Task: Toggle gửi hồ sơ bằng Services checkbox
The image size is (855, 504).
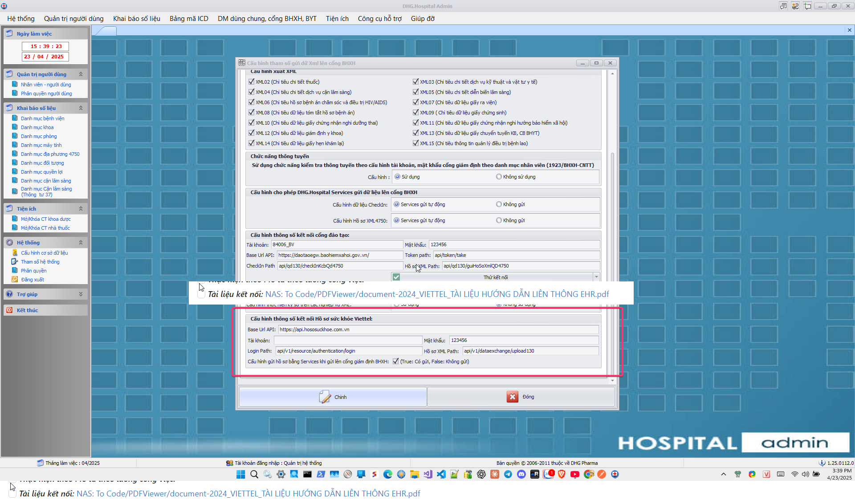Action: (x=395, y=362)
